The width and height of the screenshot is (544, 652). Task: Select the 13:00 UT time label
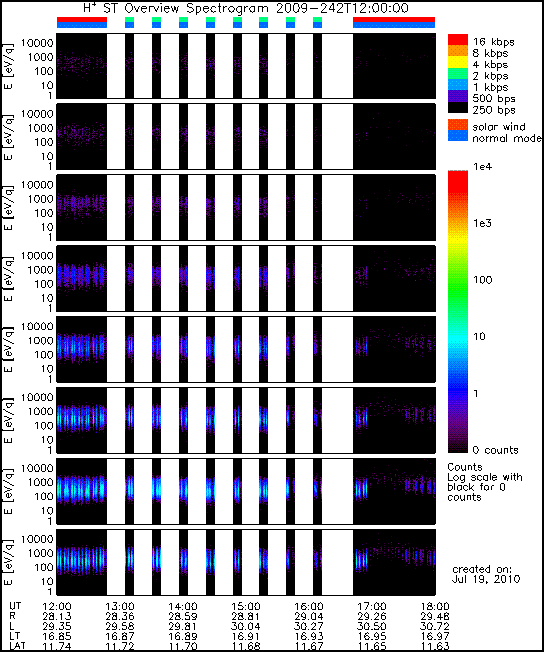point(120,606)
